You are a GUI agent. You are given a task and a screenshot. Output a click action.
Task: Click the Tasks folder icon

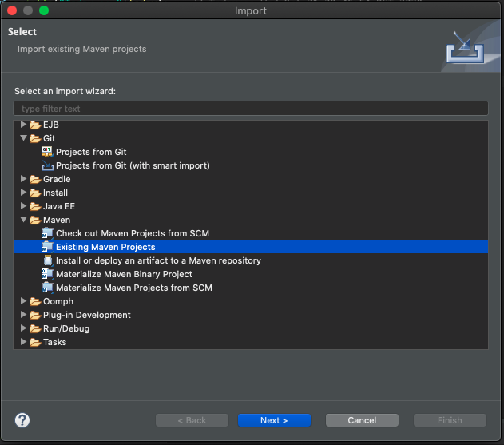tap(35, 343)
